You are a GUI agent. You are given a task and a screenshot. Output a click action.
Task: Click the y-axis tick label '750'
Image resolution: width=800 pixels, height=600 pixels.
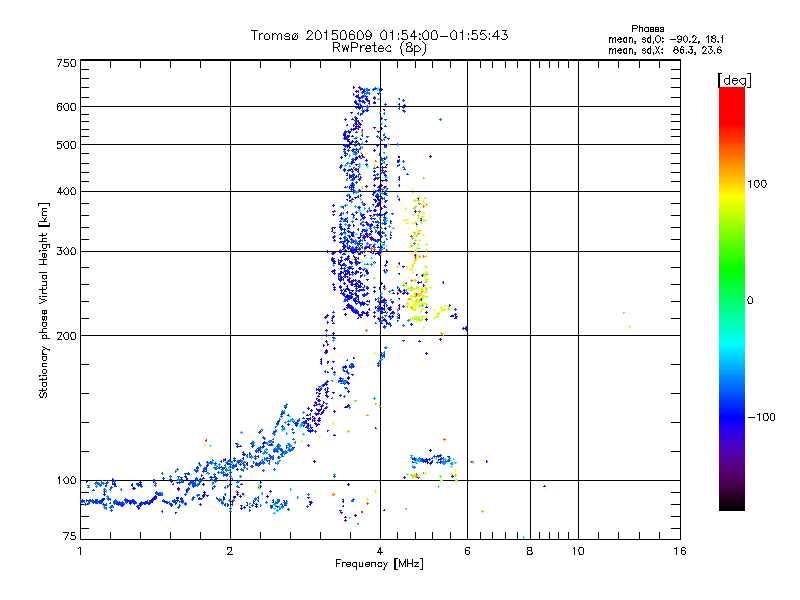(x=66, y=63)
